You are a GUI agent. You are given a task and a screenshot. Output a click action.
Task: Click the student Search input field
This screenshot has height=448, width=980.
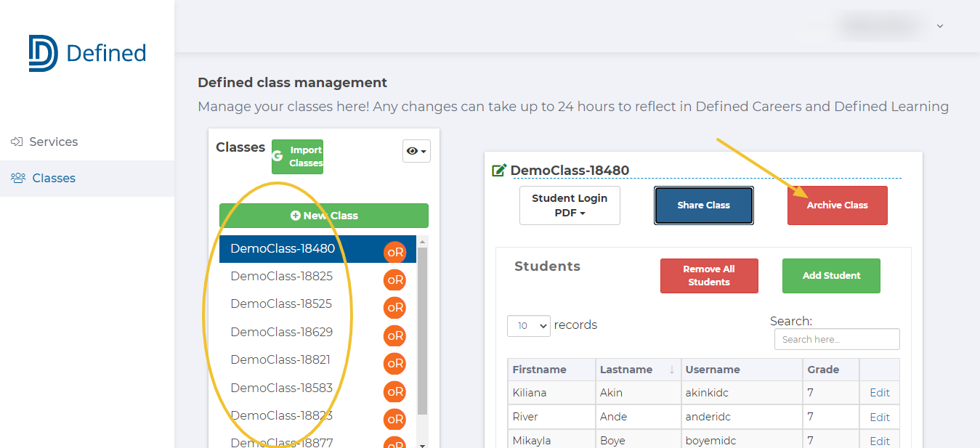[837, 339]
